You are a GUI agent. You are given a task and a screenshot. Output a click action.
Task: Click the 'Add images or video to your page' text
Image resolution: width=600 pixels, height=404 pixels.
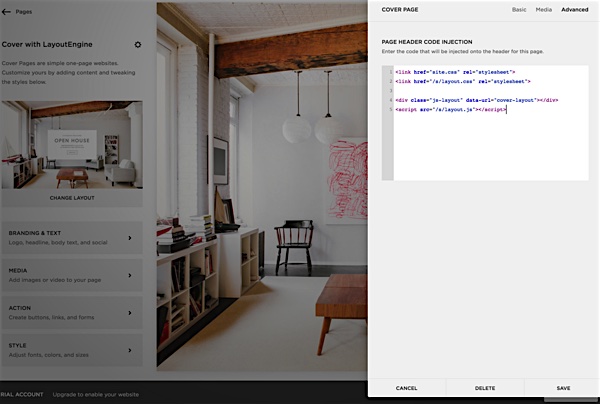click(x=55, y=280)
